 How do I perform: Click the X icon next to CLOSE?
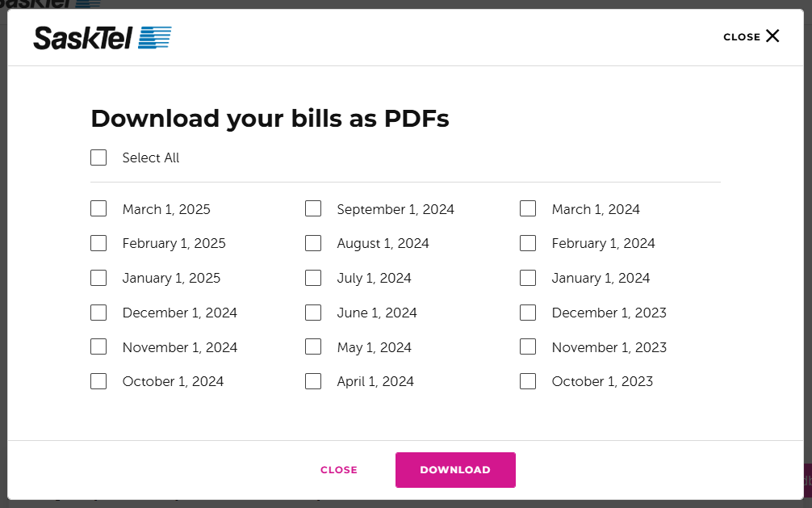point(772,36)
